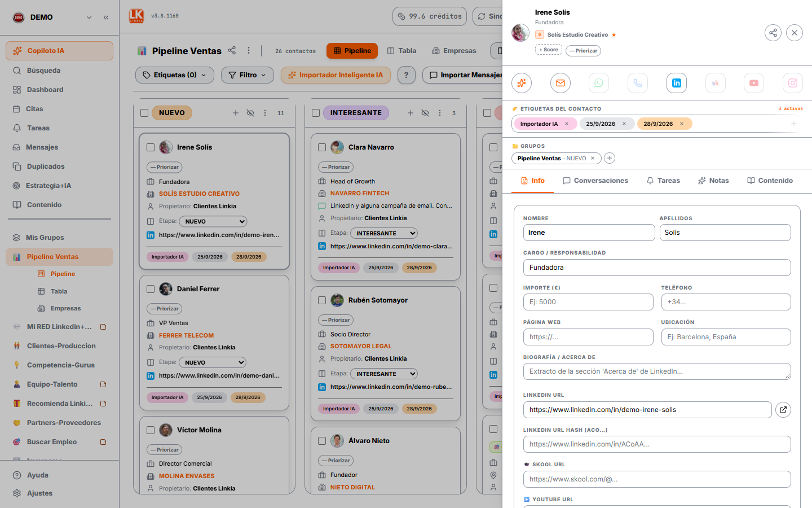Switch to the Notas tab
812x508 pixels.
(x=713, y=181)
